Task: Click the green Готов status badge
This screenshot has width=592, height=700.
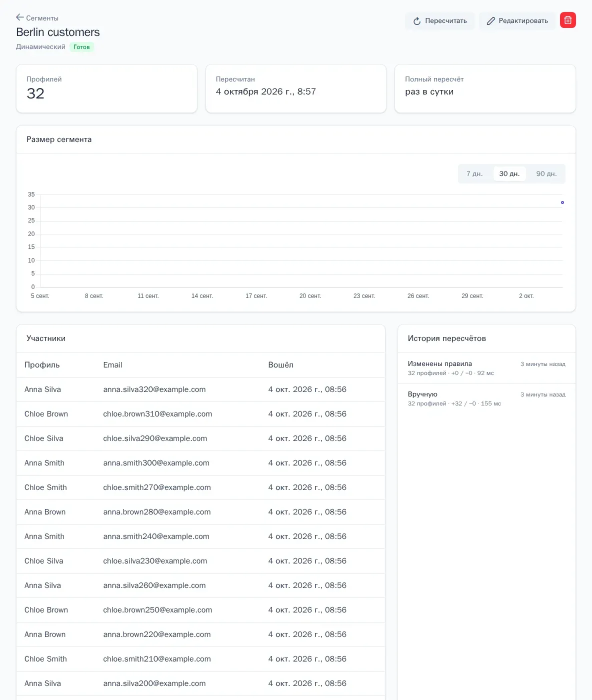Action: point(81,47)
